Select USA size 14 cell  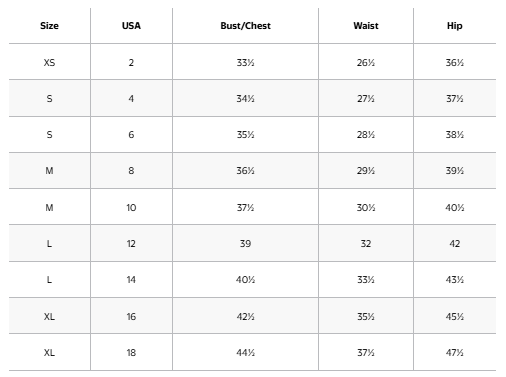[131, 280]
